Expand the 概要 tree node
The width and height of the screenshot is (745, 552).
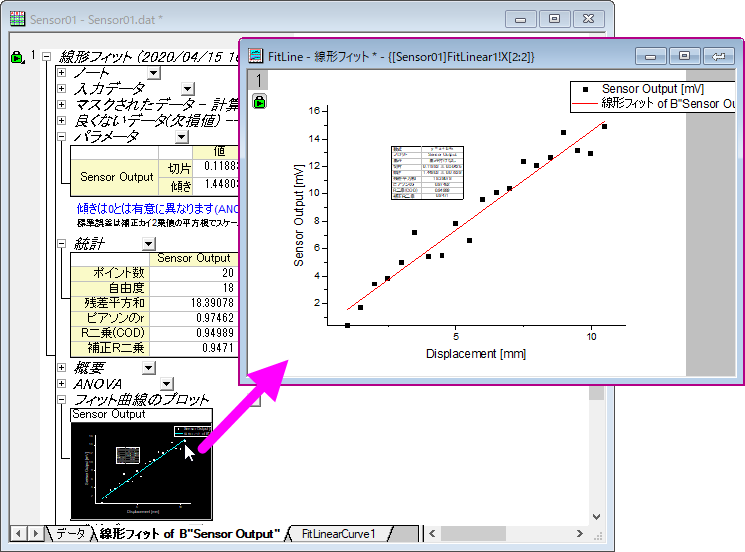pyautogui.click(x=61, y=367)
